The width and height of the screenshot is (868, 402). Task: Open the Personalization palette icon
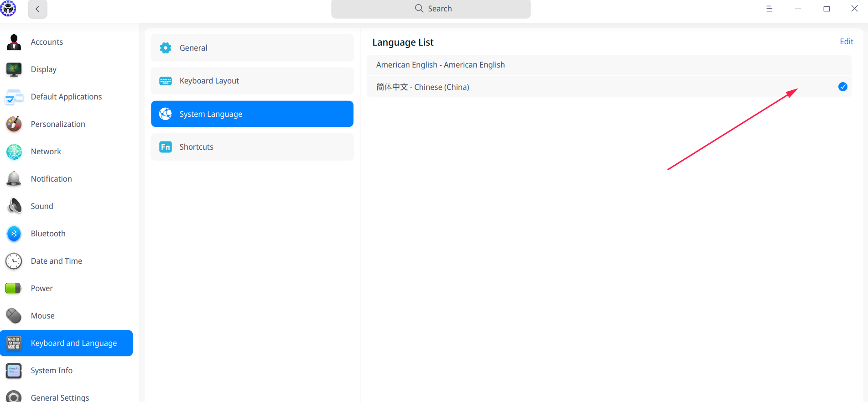point(14,124)
